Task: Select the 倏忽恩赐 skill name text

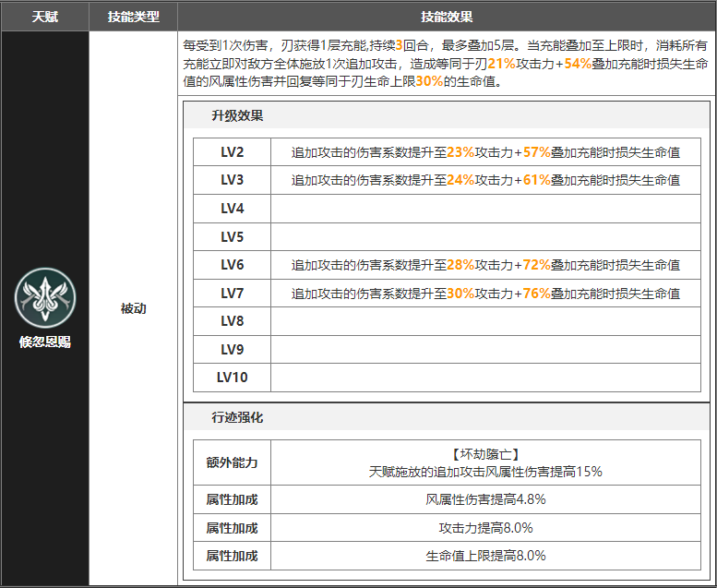Action: (x=44, y=342)
